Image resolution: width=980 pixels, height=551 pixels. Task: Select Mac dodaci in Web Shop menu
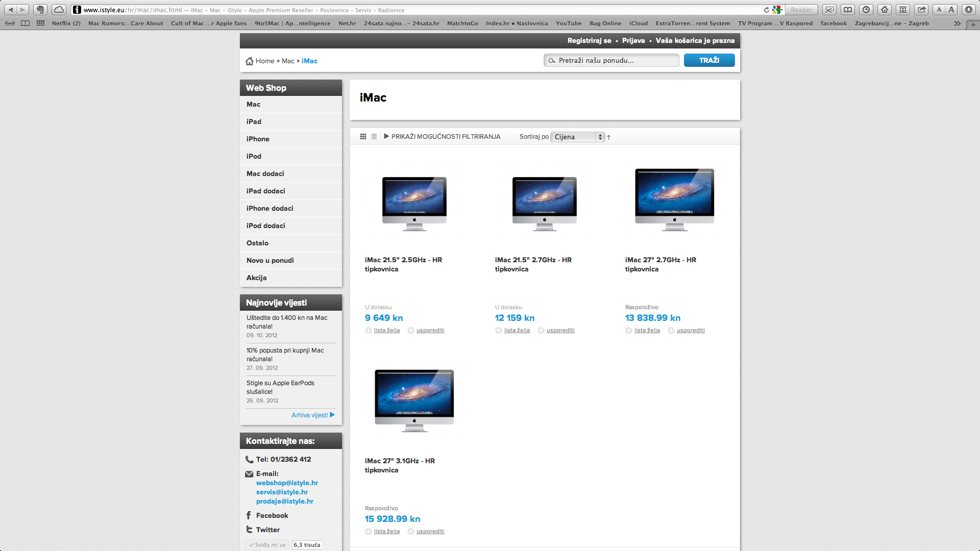pos(291,173)
